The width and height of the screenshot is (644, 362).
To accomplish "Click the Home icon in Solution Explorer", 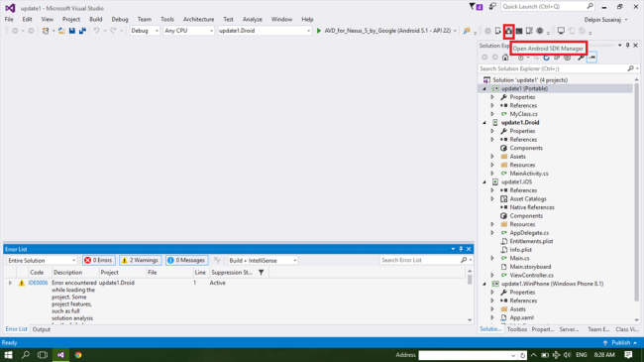I will 505,58.
